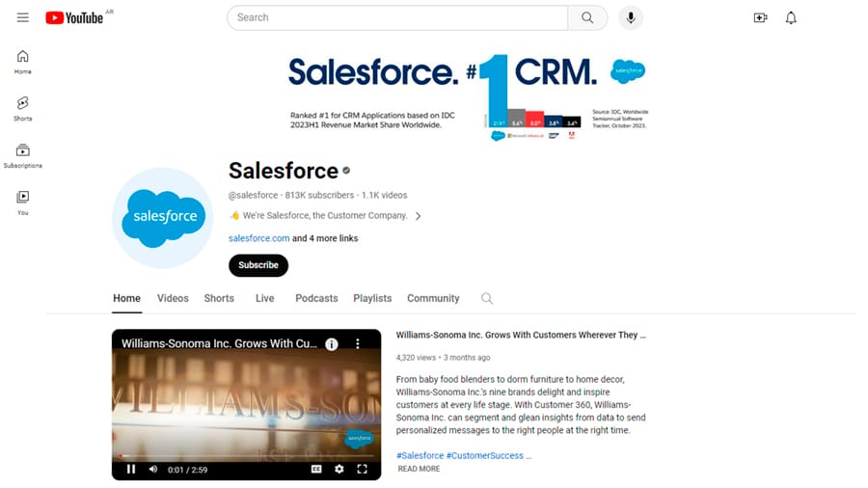
Task: Open the Playlists tab
Action: tap(372, 298)
